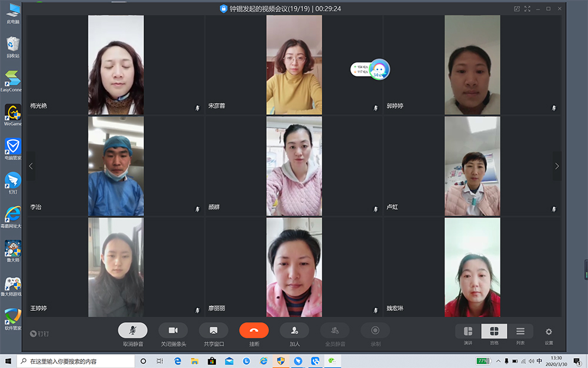Unmute the microphone with 取消静音
This screenshot has width=588, height=368.
[132, 330]
